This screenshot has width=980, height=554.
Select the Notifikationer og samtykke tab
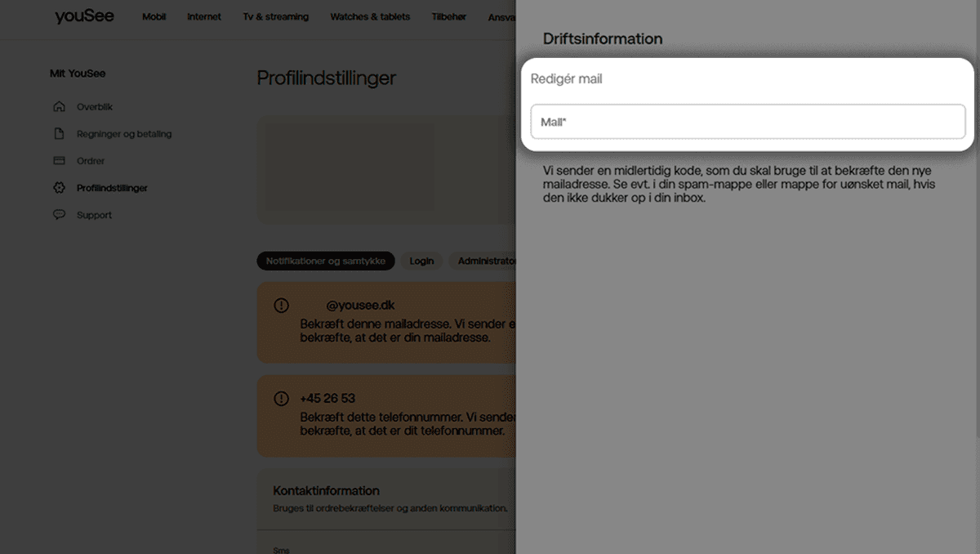(326, 261)
